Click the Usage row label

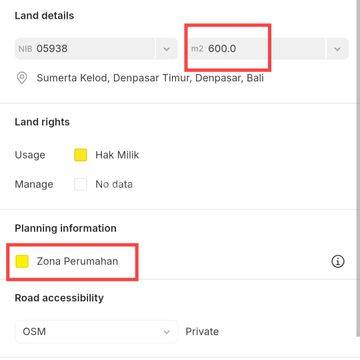click(x=30, y=155)
